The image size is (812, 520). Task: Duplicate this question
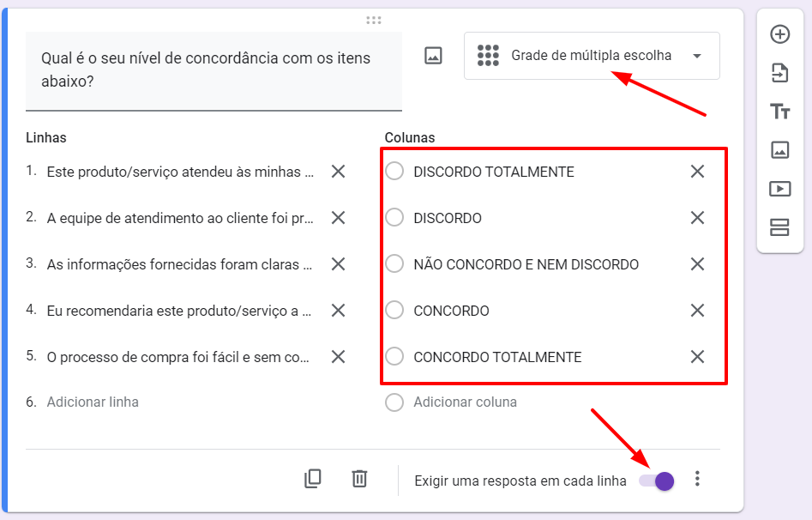(313, 479)
